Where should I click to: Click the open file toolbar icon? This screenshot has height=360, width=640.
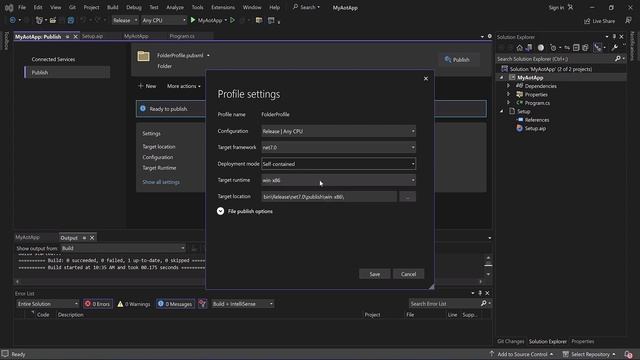click(53, 20)
